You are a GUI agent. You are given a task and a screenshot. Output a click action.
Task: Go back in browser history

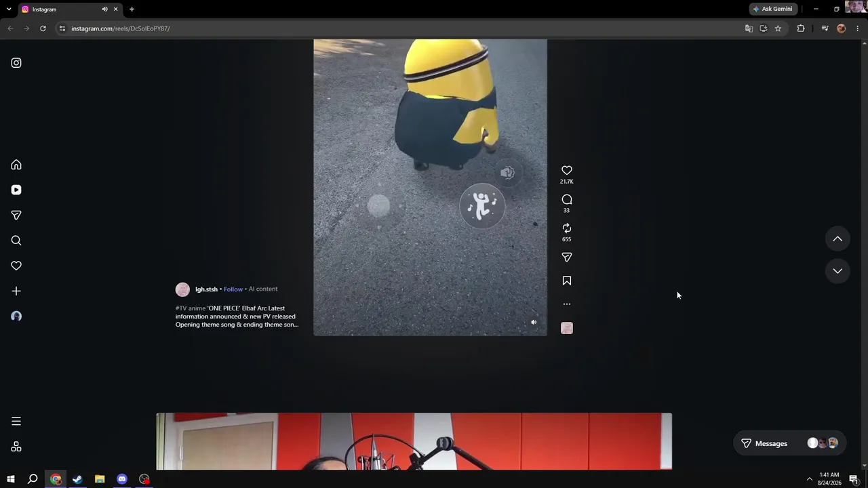(x=10, y=28)
